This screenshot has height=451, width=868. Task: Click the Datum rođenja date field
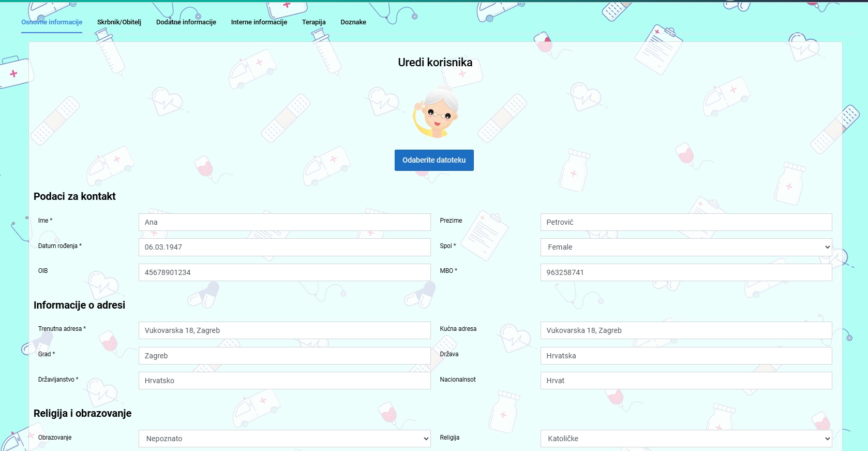coord(285,247)
